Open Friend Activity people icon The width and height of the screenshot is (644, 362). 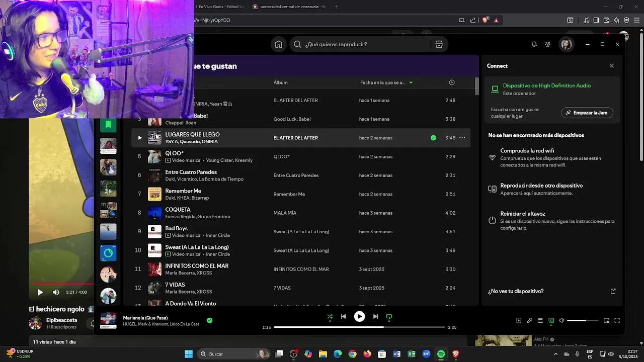(548, 44)
